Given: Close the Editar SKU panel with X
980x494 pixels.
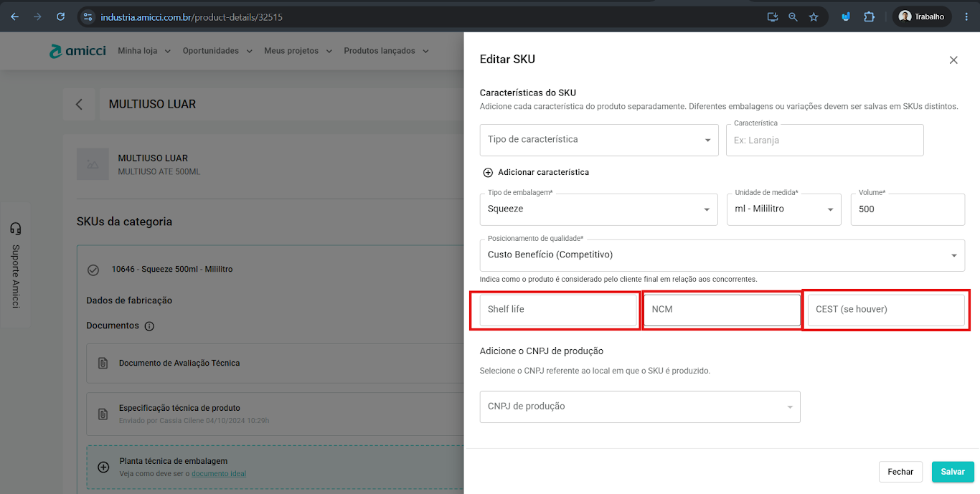Looking at the screenshot, I should coord(953,60).
